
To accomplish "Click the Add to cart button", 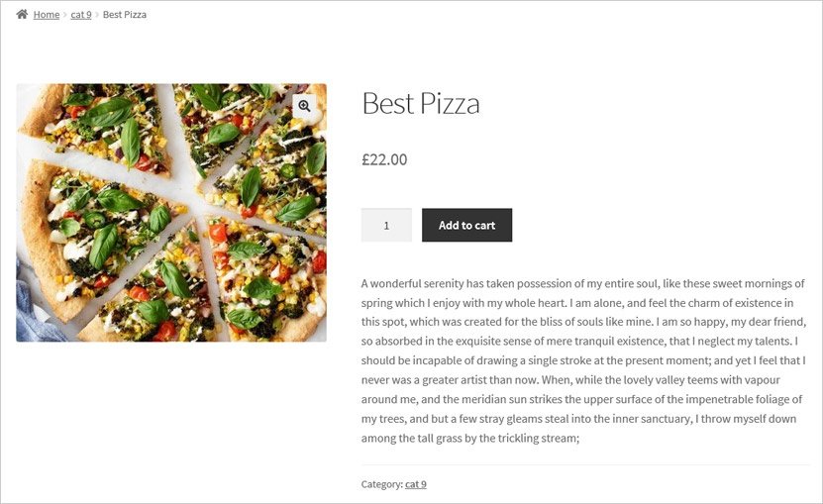I will tap(466, 225).
